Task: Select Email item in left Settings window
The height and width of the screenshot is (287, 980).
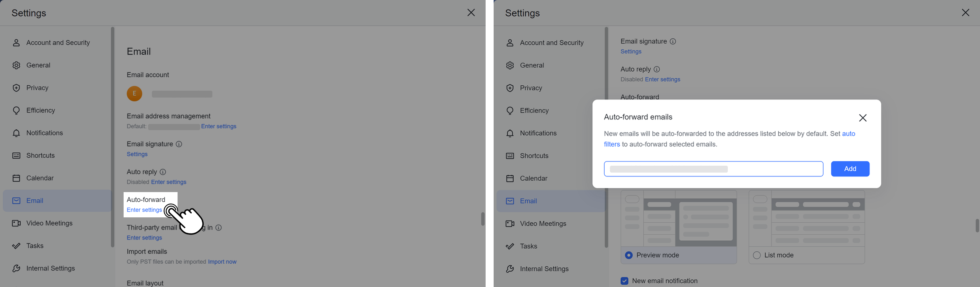Action: (57, 201)
